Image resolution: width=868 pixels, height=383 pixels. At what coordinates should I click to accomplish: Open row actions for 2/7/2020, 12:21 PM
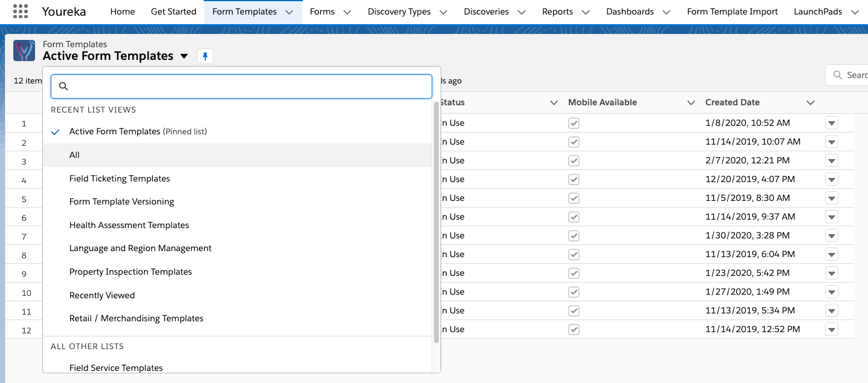(832, 160)
